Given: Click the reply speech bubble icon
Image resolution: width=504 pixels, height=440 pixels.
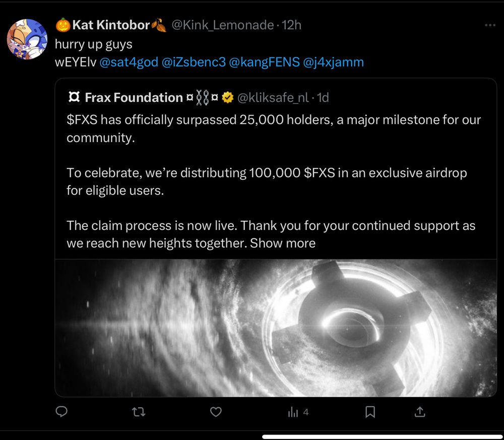Looking at the screenshot, I should [x=61, y=412].
